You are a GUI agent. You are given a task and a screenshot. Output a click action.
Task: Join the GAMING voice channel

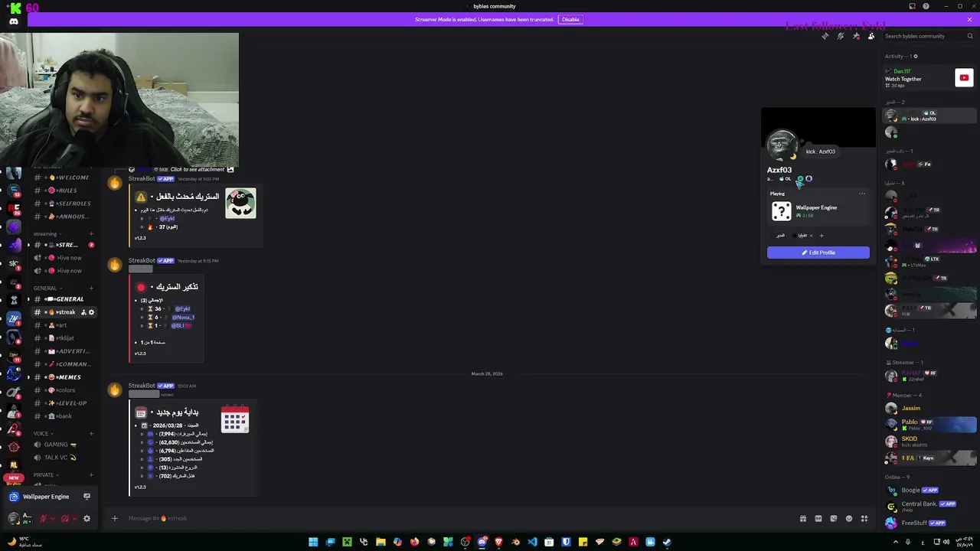pyautogui.click(x=63, y=445)
